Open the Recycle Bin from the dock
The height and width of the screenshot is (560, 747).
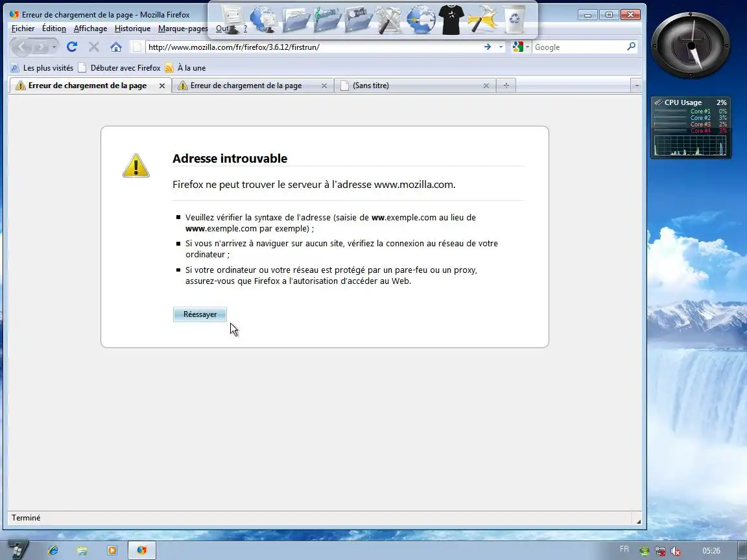coord(514,19)
